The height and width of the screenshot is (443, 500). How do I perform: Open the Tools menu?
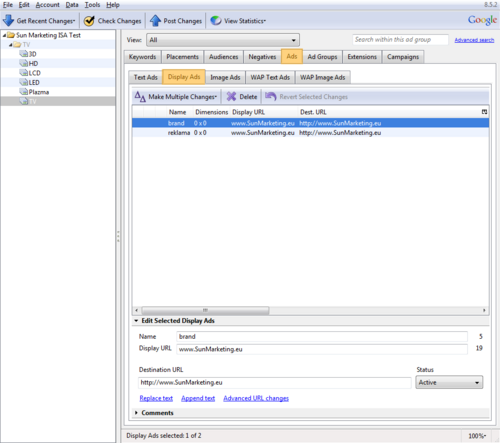[x=92, y=5]
